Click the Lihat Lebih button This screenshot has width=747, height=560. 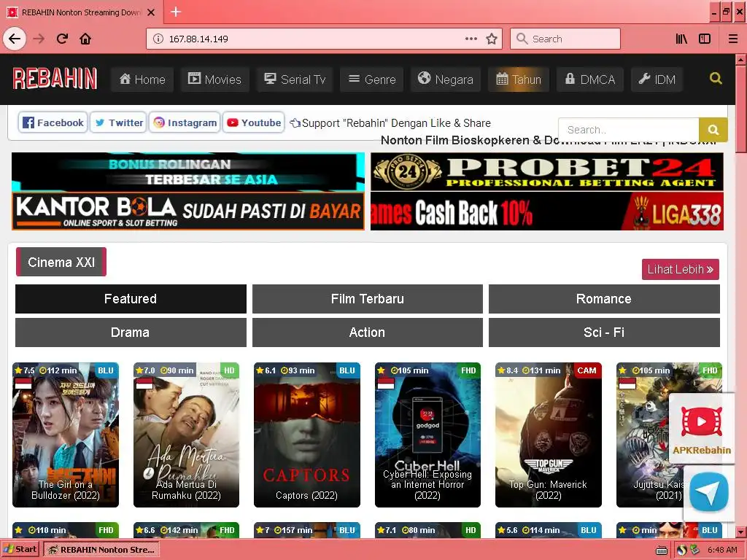[681, 270]
